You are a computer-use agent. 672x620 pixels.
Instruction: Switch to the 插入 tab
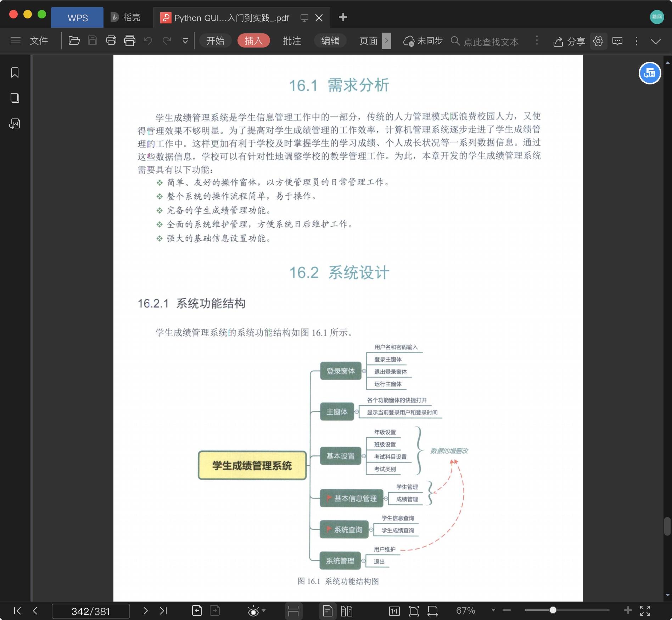click(254, 41)
